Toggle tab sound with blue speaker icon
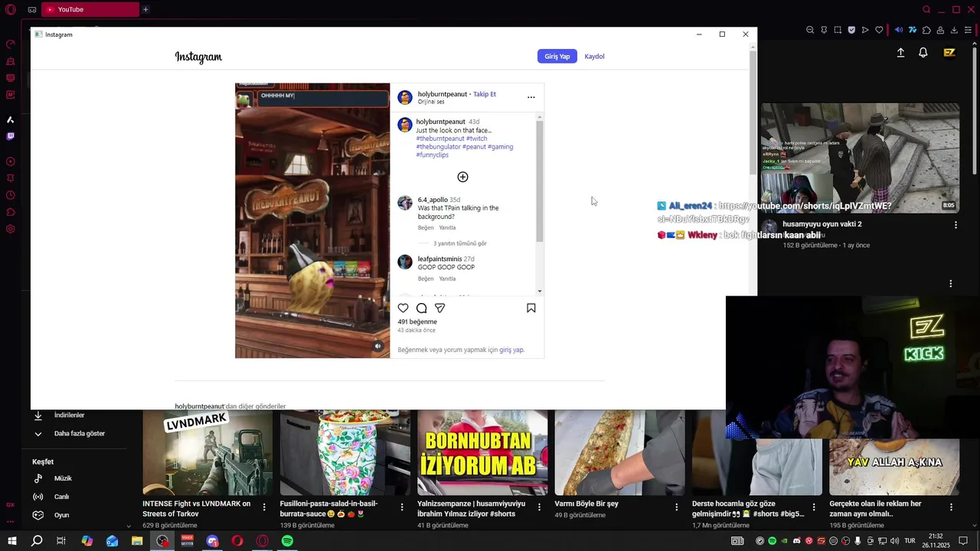 click(x=899, y=30)
